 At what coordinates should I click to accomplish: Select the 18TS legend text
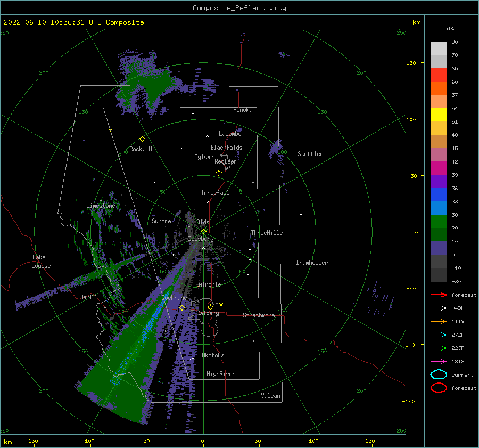click(x=458, y=362)
